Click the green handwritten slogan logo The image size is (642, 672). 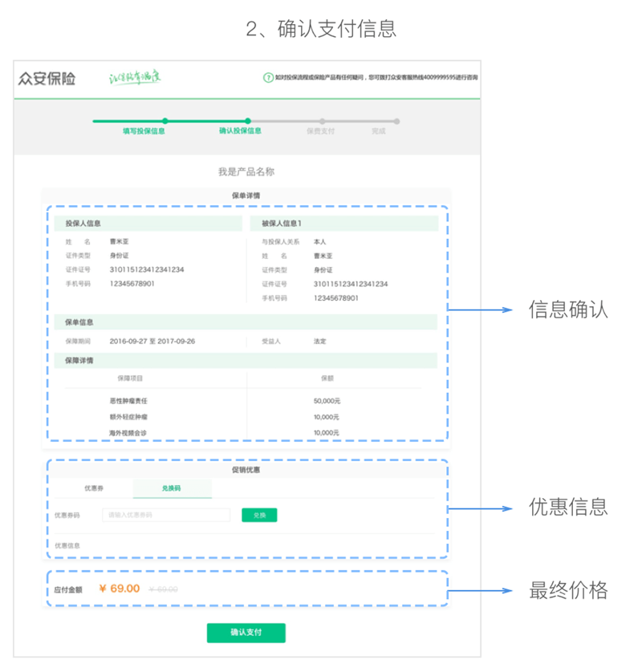(x=135, y=78)
